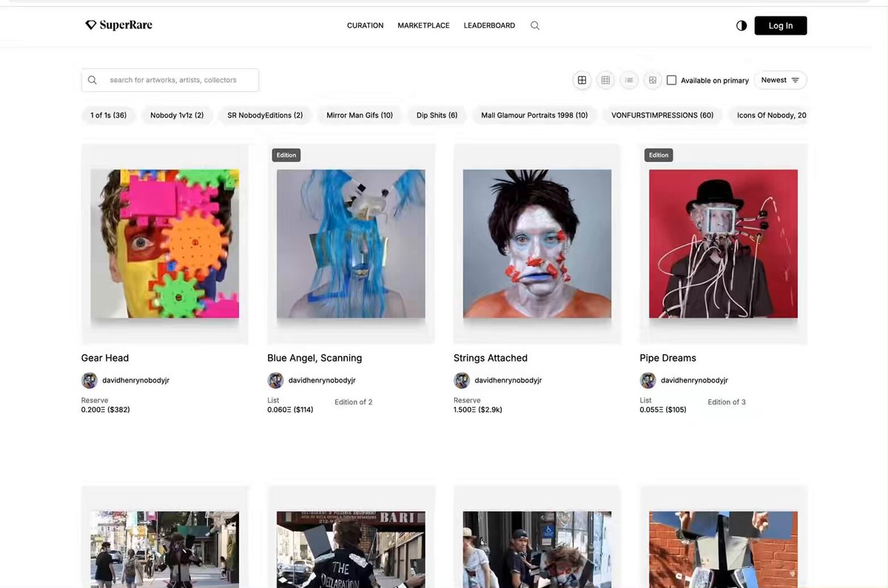Filter by the Dip Shits (6) collection

437,115
